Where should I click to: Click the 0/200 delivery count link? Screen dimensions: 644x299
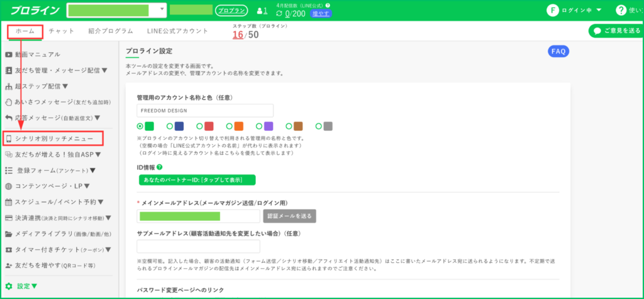point(296,14)
